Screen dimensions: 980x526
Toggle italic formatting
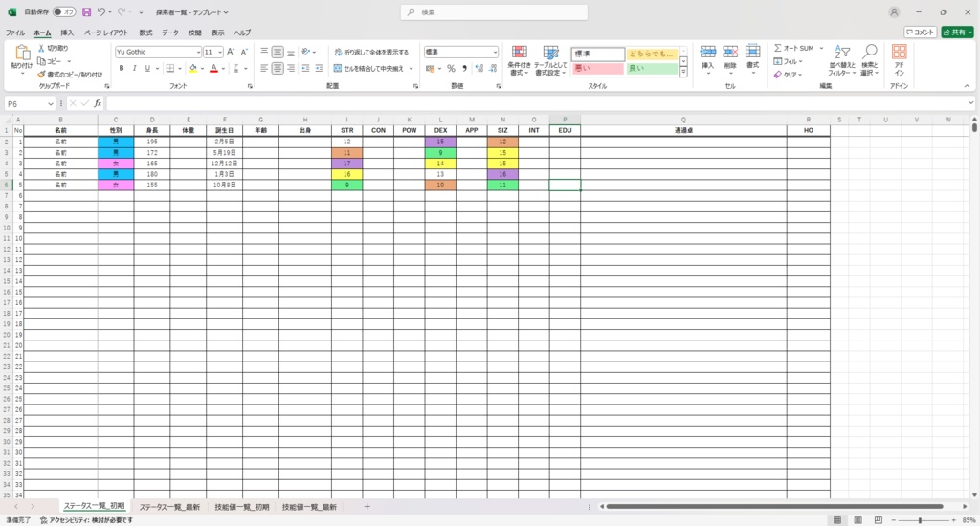[134, 68]
